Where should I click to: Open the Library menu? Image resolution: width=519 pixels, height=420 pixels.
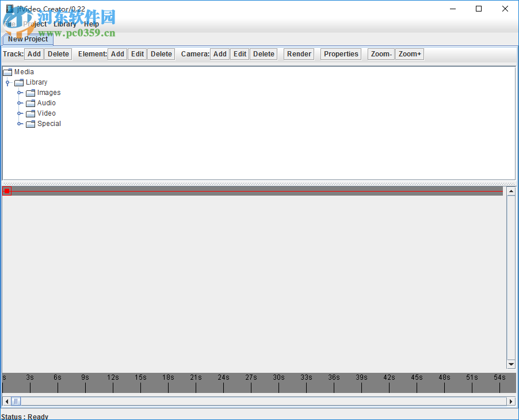click(x=64, y=24)
